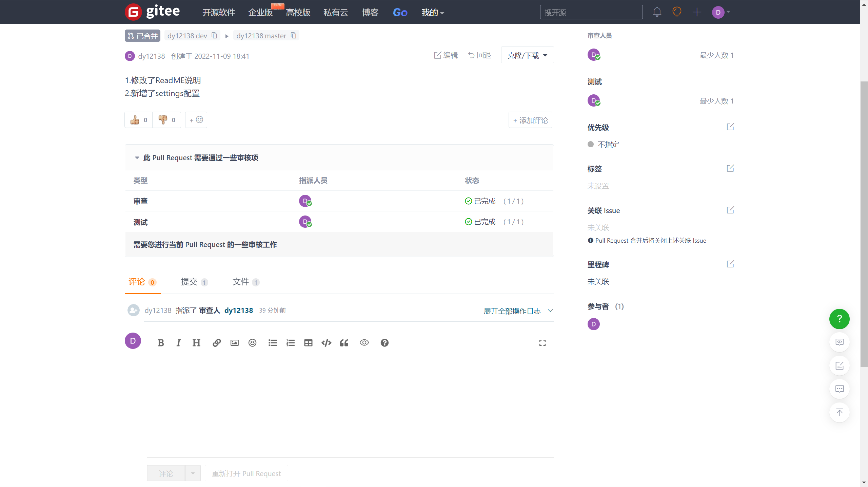This screenshot has height=487, width=868.
Task: Click the insert image icon in editor
Action: coord(234,343)
